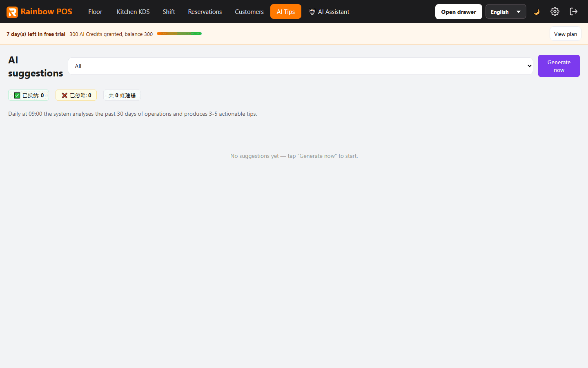
Task: Click the Rainbow POS logo icon
Action: (12, 12)
